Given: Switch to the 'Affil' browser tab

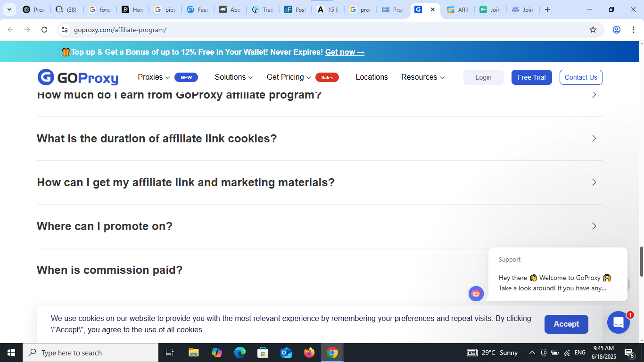Looking at the screenshot, I should [457, 9].
